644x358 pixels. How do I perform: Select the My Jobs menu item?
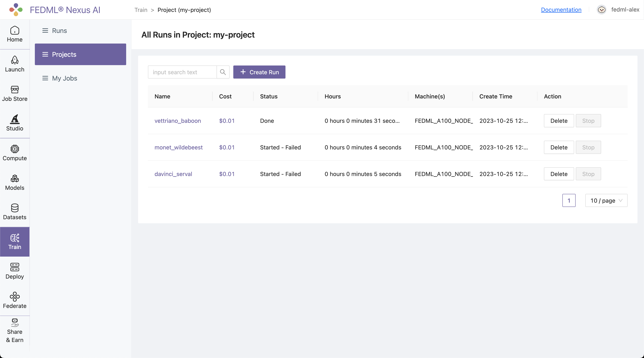64,78
